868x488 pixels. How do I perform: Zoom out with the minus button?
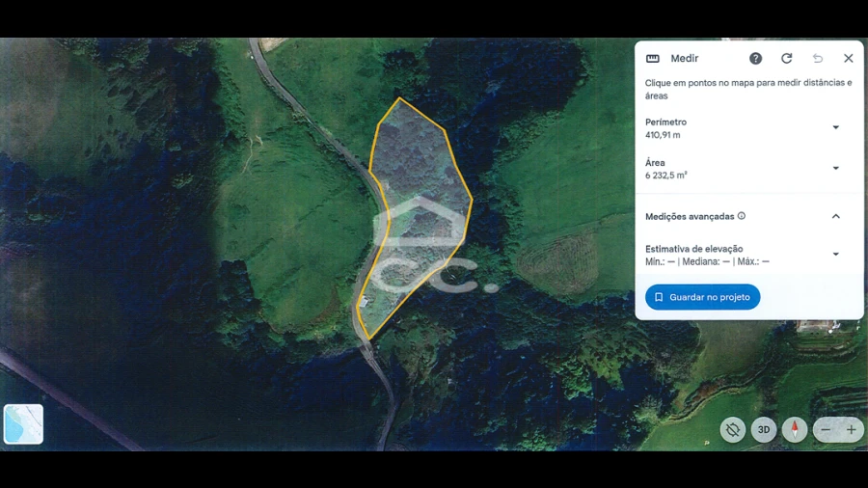point(826,430)
